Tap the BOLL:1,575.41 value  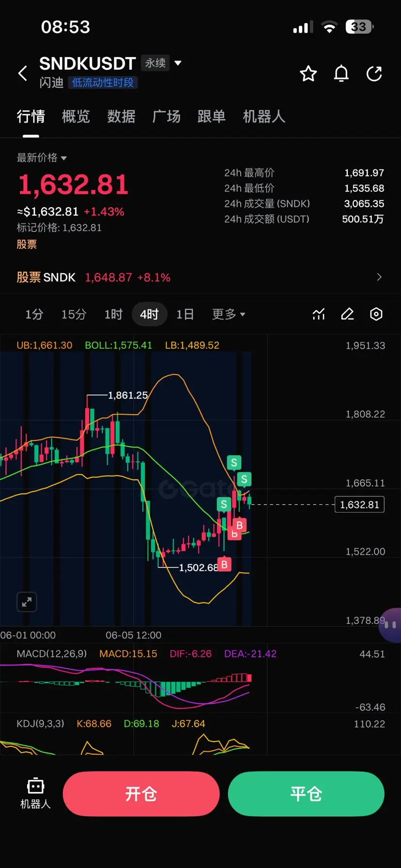coord(119,345)
